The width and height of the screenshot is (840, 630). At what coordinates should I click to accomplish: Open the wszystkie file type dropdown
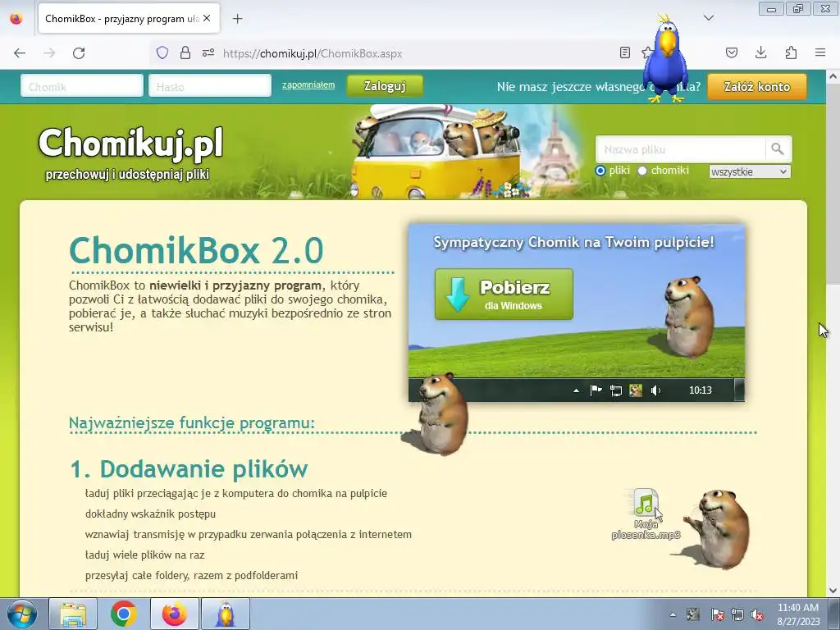pos(750,172)
